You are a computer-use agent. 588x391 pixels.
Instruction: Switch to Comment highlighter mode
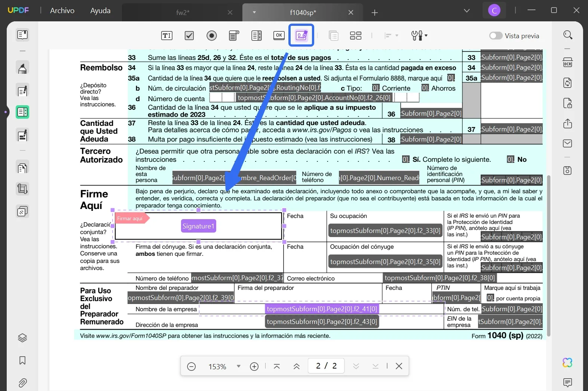pyautogui.click(x=22, y=68)
